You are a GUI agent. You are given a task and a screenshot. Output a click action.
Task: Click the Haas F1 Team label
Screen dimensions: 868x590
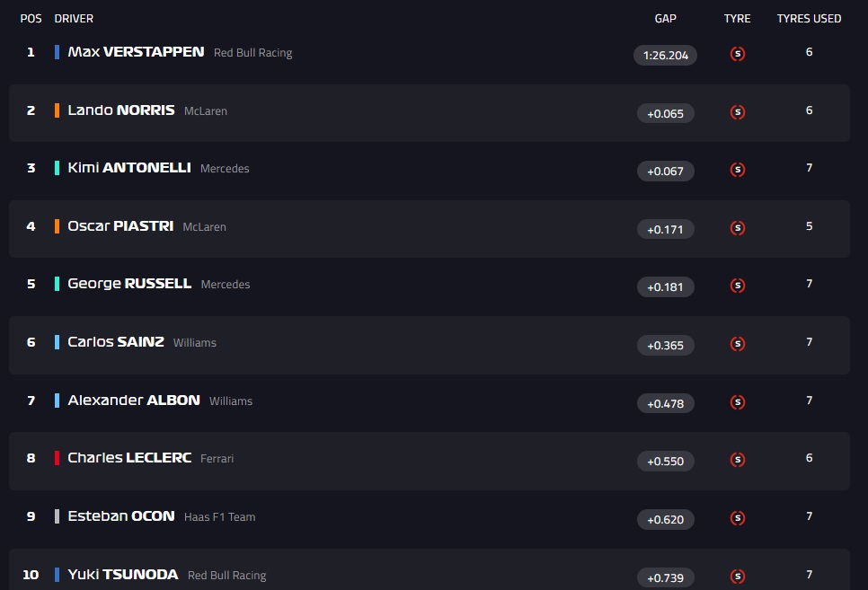220,517
